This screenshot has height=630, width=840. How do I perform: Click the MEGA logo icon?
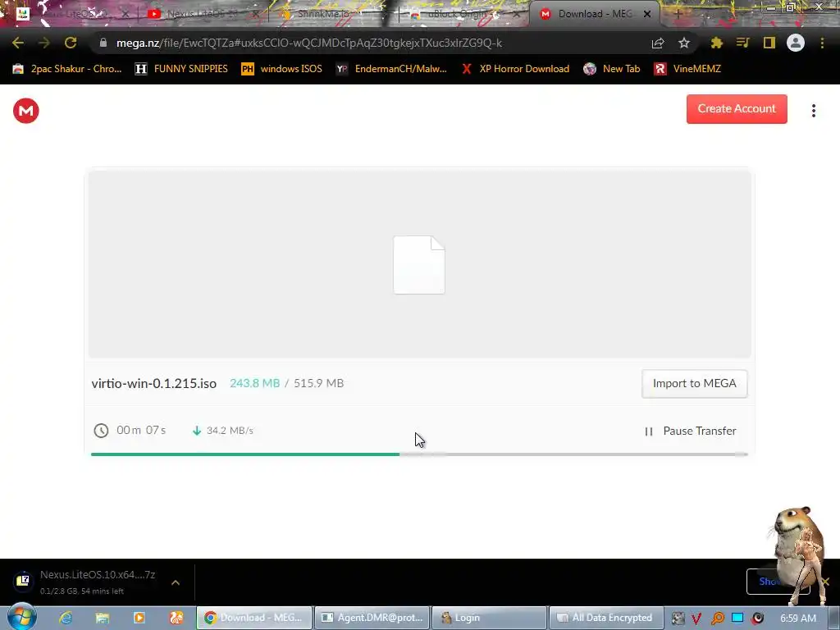tap(25, 111)
